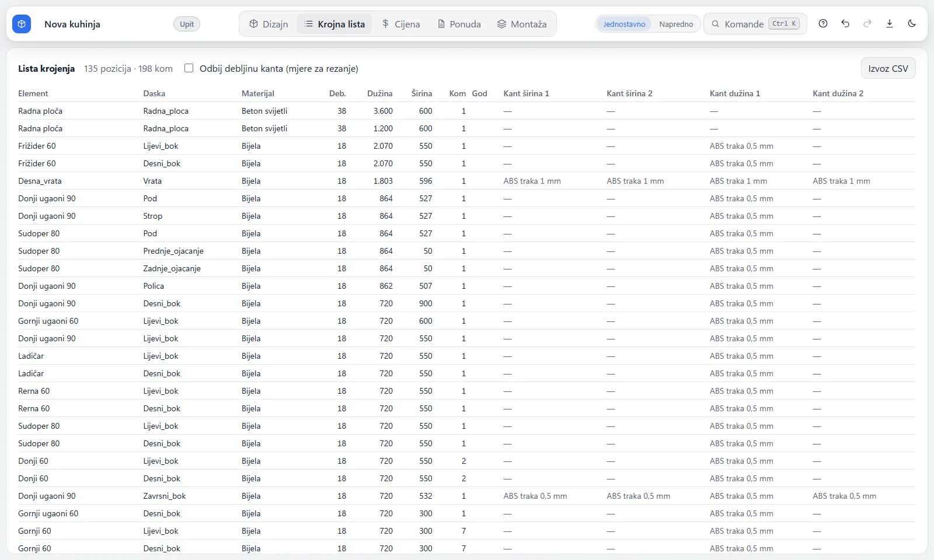Go to the Montaža tab
Image resolution: width=934 pixels, height=560 pixels.
pos(522,24)
